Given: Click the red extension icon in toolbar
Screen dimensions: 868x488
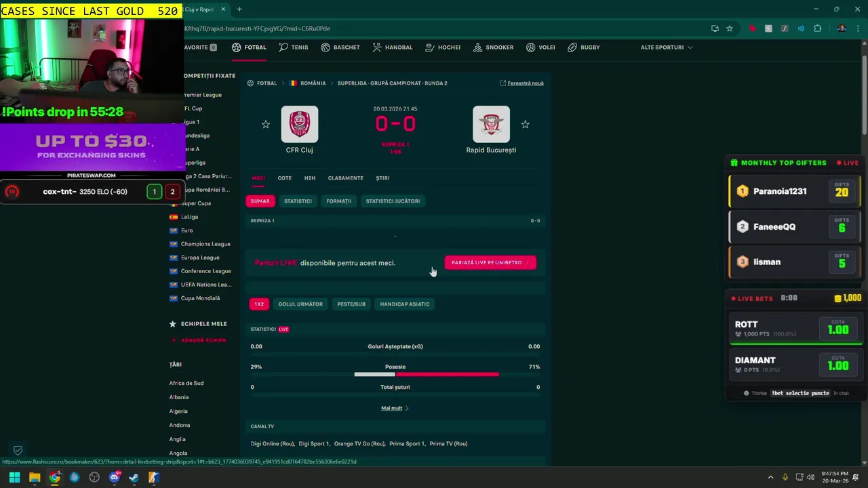Looking at the screenshot, I should (x=752, y=28).
